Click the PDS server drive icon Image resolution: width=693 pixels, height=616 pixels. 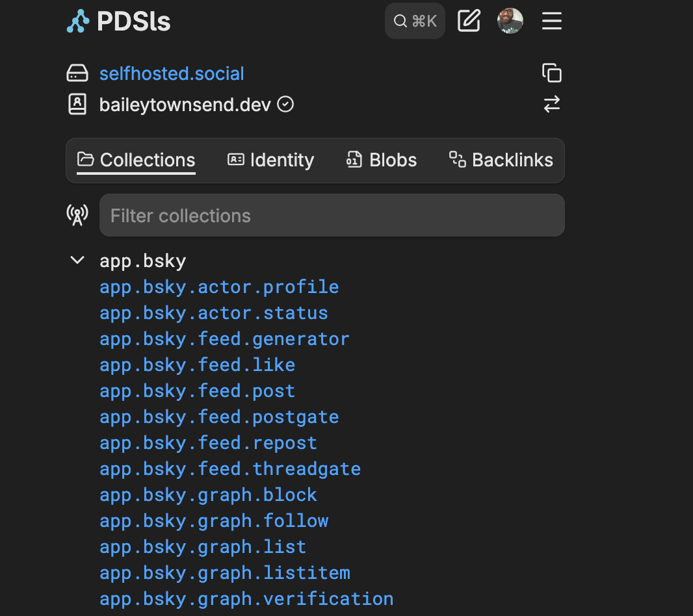77,73
